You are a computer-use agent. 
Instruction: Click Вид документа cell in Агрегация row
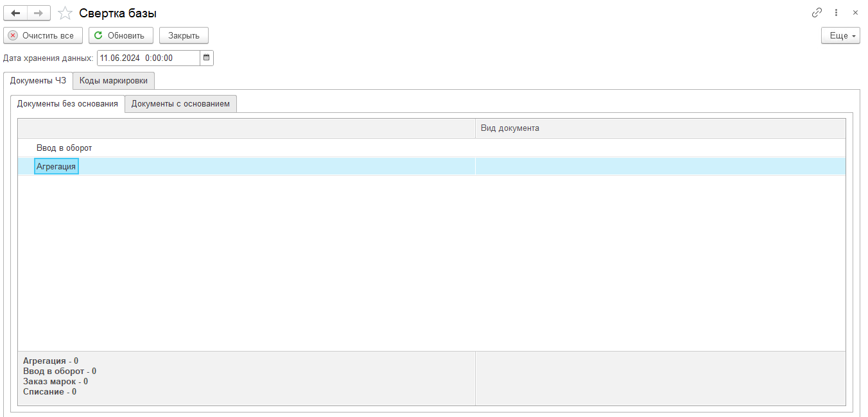(x=660, y=167)
